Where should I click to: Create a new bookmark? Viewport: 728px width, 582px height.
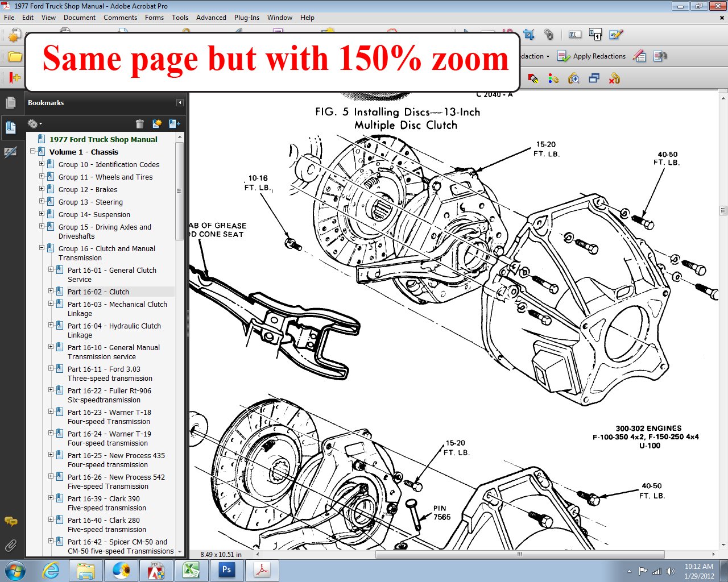[157, 123]
